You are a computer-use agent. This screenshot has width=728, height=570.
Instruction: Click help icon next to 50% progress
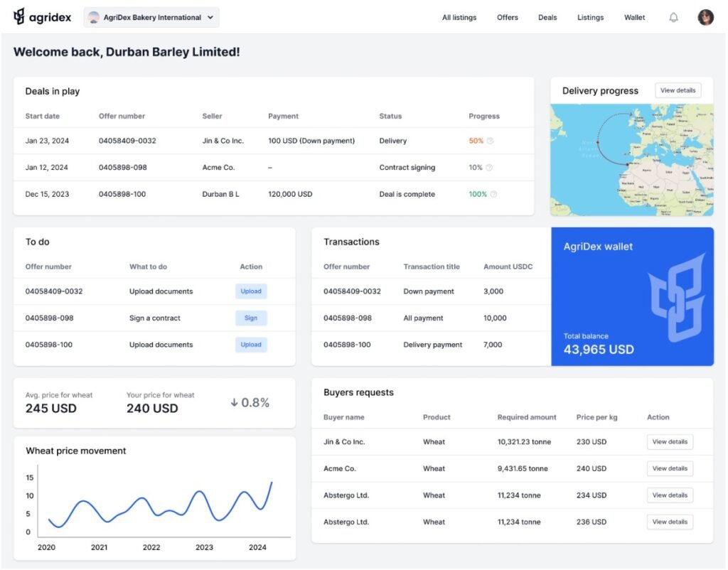(x=490, y=141)
